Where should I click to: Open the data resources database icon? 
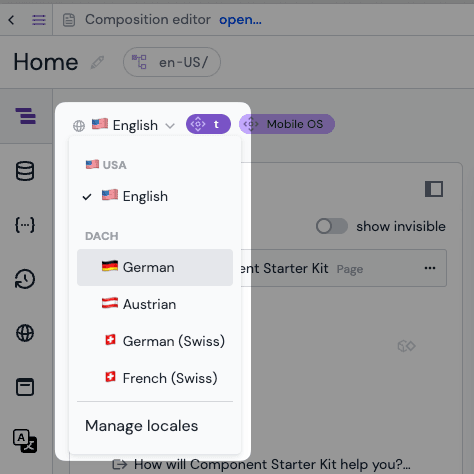(x=25, y=171)
